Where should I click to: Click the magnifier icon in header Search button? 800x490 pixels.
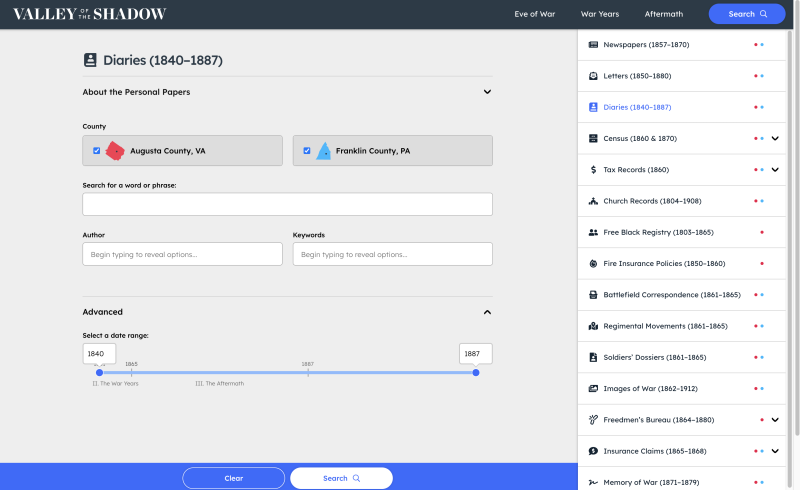point(763,14)
